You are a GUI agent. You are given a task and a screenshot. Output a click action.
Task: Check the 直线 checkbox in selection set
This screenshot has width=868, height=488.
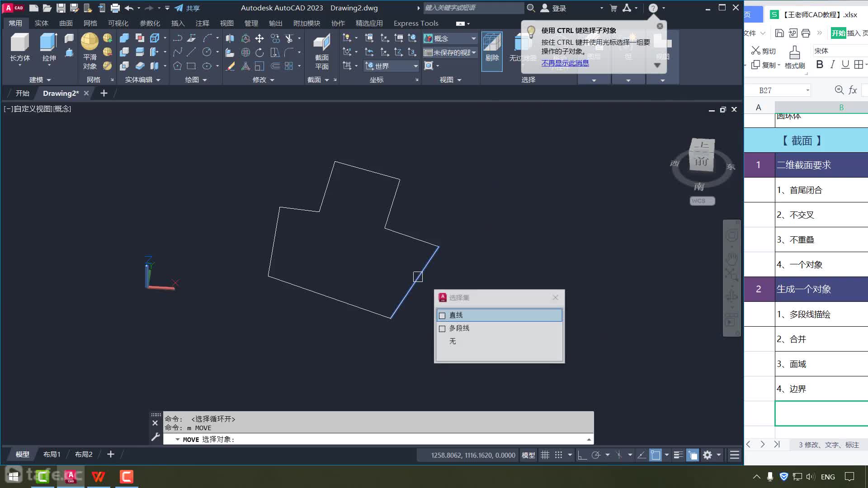point(442,315)
